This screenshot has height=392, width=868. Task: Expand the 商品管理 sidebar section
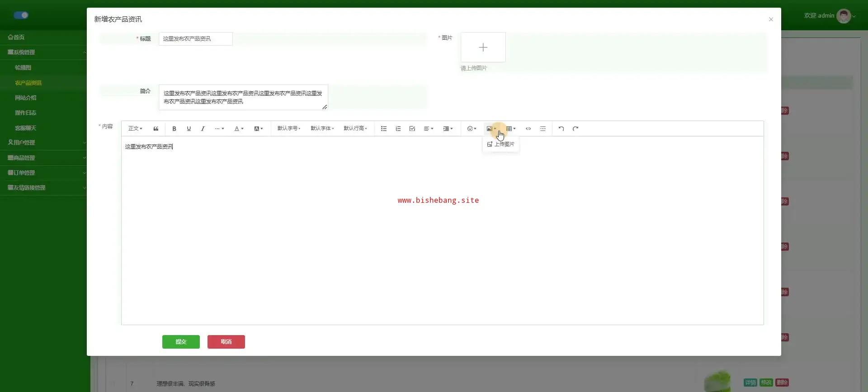(43, 158)
